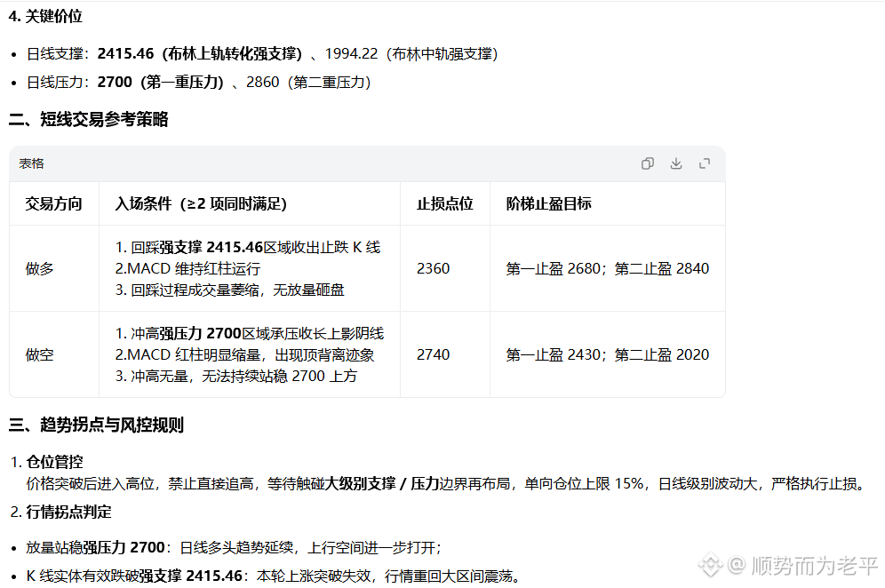Click the 2. 行情拐点判定 list item
Image resolution: width=885 pixels, height=588 pixels.
[x=61, y=513]
